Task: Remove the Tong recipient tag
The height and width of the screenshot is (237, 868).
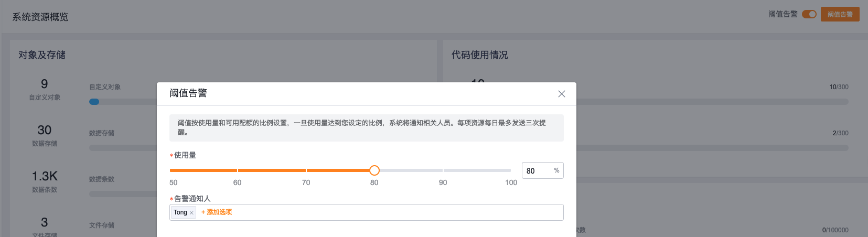Action: [191, 213]
